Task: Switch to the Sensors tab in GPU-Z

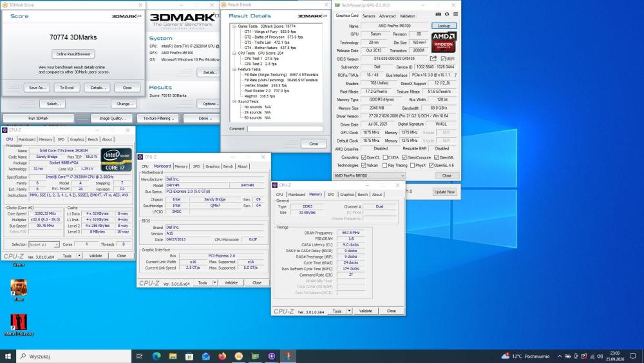Action: (368, 15)
